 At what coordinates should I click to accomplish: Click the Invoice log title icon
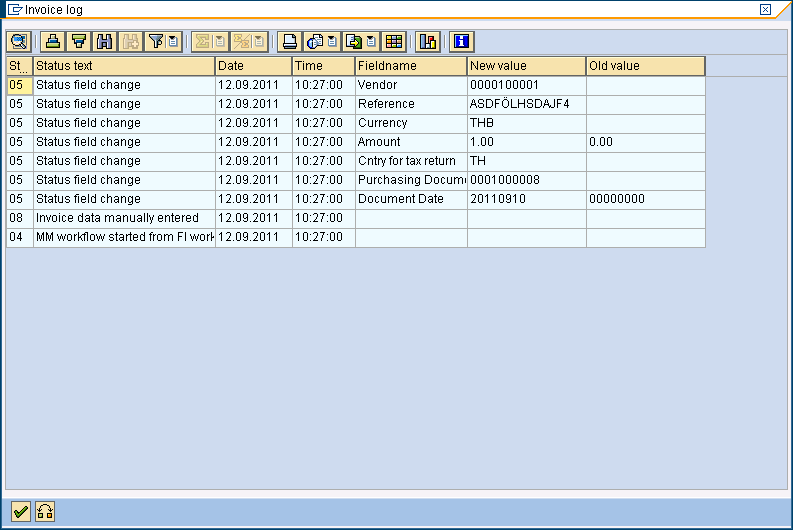[15, 10]
